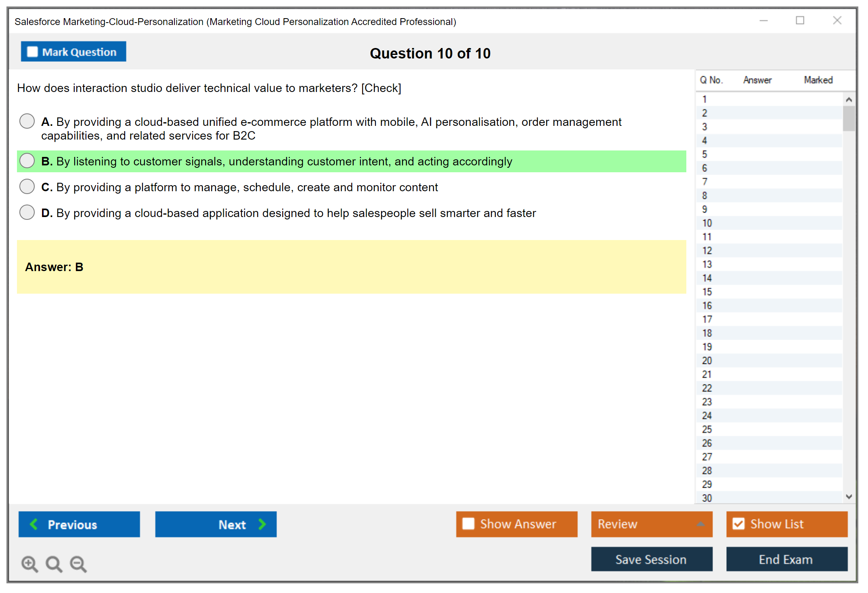Click the zoom out magnifier icon
This screenshot has height=593, width=868.
pyautogui.click(x=78, y=564)
